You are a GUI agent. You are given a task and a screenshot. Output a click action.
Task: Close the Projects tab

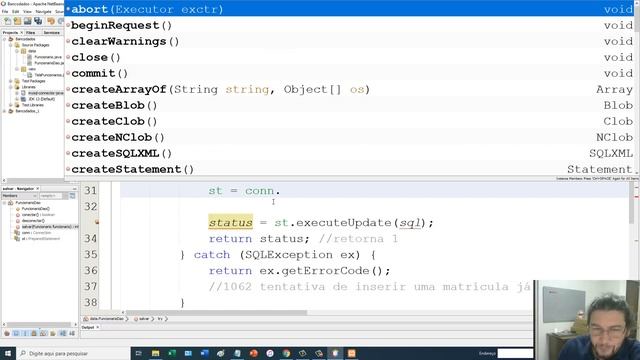click(22, 32)
